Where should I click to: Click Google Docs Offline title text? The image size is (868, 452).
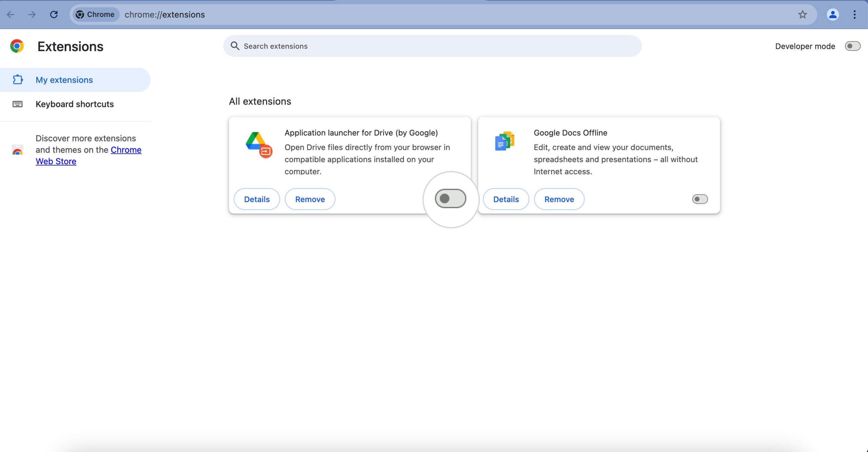click(x=570, y=133)
